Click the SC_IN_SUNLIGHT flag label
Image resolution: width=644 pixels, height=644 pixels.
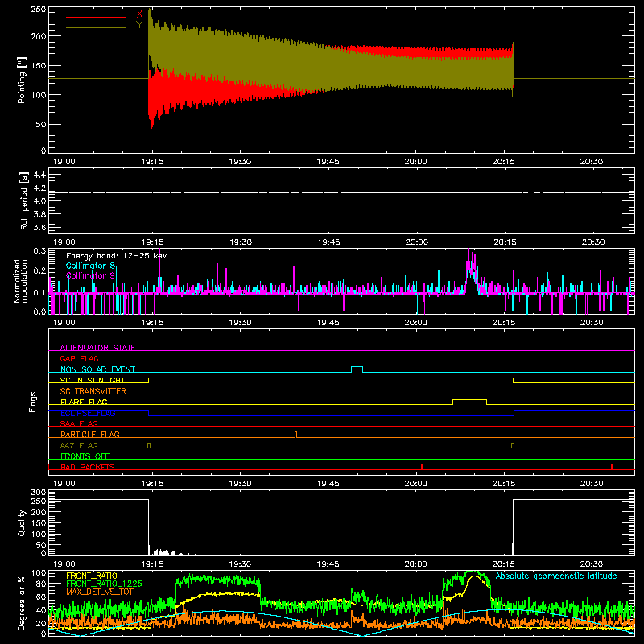pyautogui.click(x=93, y=380)
